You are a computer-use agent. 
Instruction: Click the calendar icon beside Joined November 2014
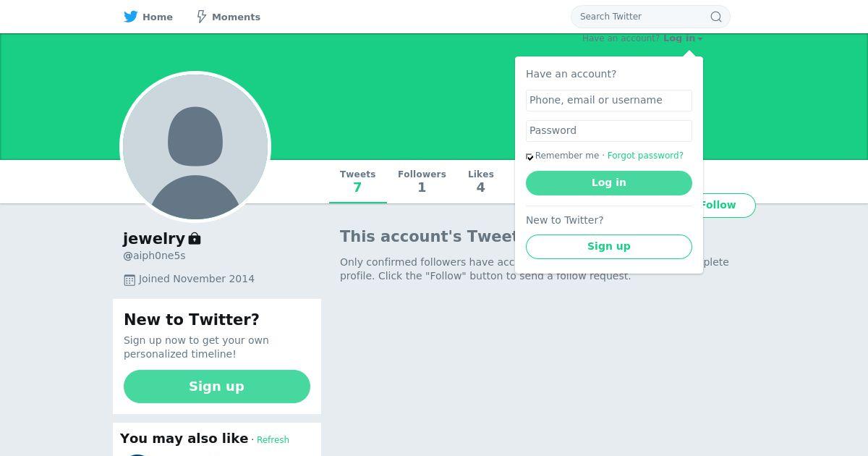129,279
